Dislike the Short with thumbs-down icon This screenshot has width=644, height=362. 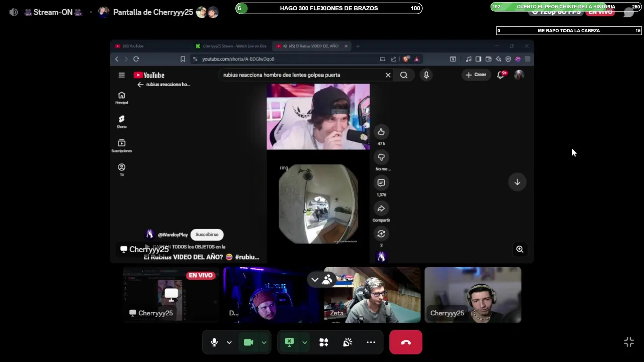click(x=381, y=157)
